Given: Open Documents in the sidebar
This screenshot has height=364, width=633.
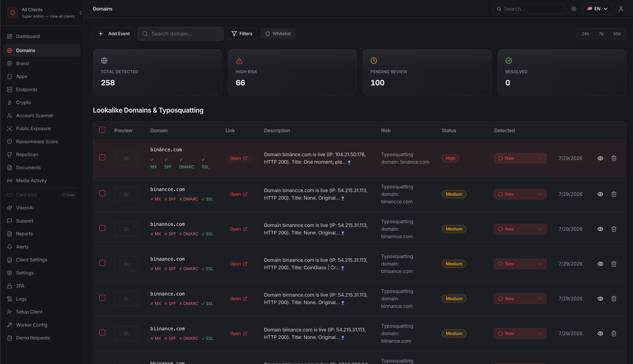Looking at the screenshot, I should point(42,168).
